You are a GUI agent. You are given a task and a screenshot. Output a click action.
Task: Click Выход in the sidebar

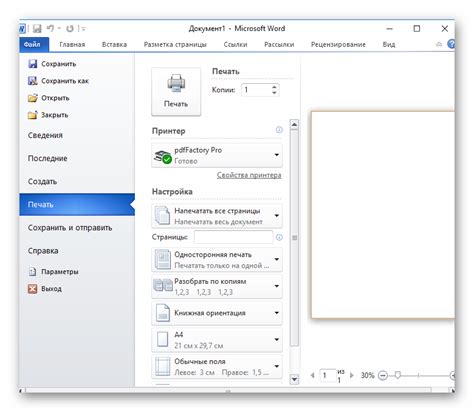tap(45, 289)
